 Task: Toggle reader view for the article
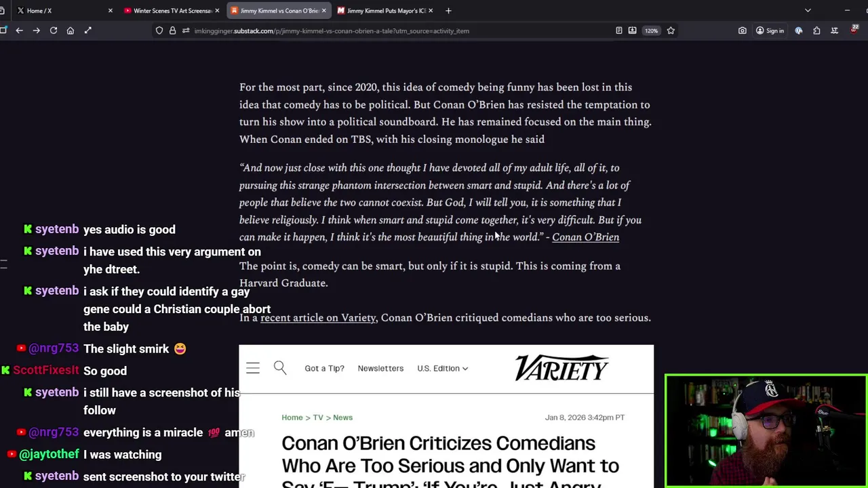coord(618,30)
